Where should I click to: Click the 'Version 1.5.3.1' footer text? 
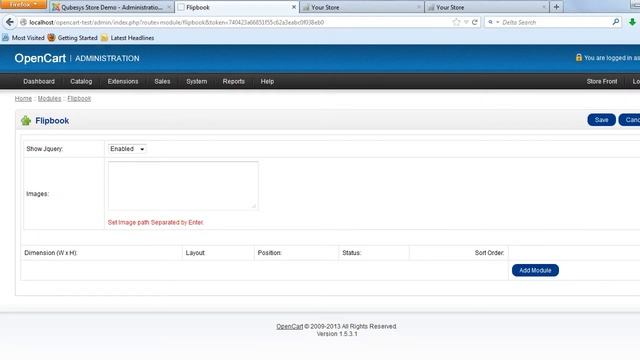[x=337, y=333]
